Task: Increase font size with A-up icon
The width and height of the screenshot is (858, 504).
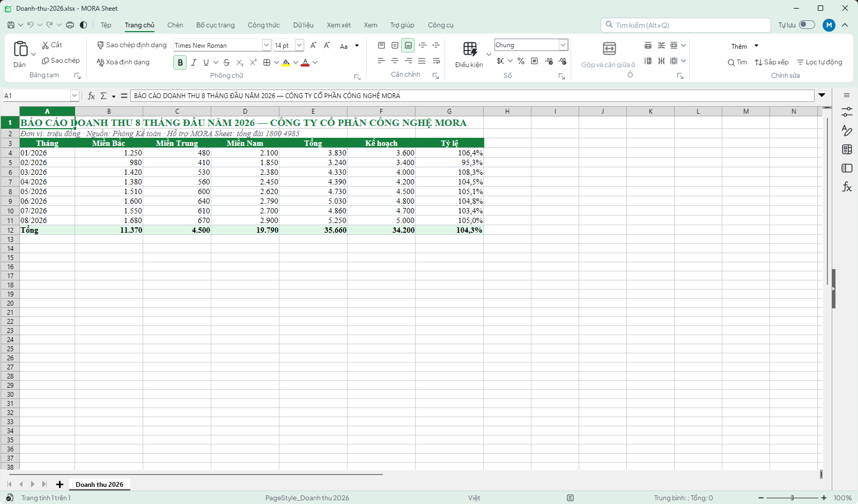Action: (x=313, y=46)
